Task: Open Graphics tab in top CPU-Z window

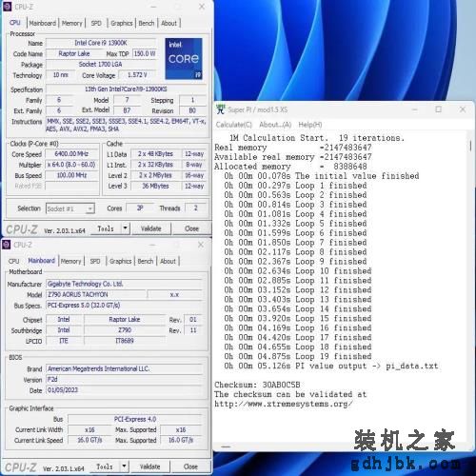Action: (121, 23)
